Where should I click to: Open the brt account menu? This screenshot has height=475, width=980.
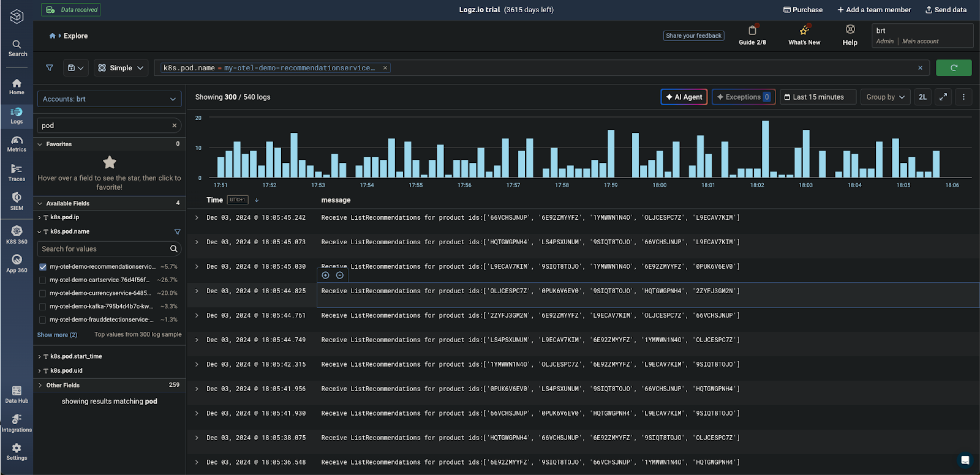coord(922,36)
